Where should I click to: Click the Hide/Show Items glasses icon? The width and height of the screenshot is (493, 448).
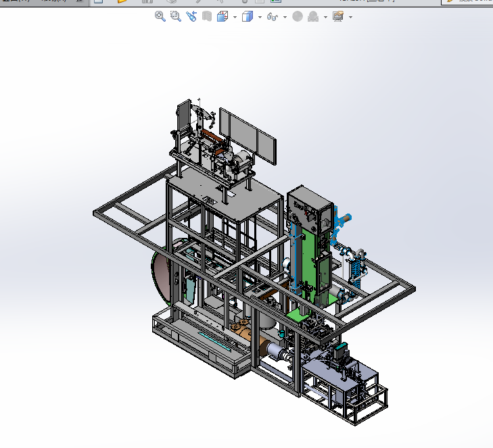(273, 16)
